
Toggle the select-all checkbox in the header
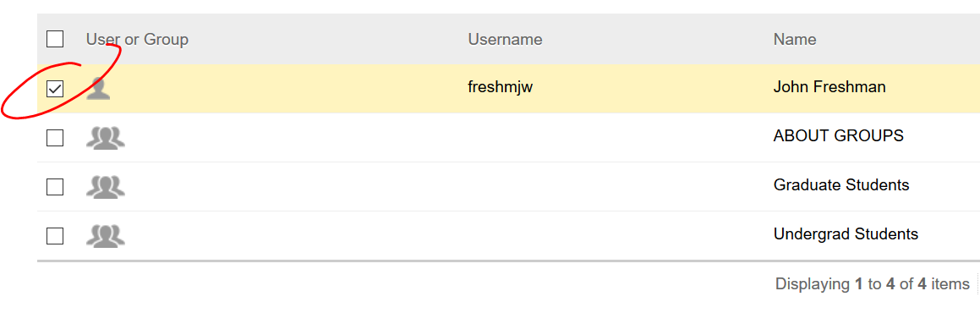[55, 40]
